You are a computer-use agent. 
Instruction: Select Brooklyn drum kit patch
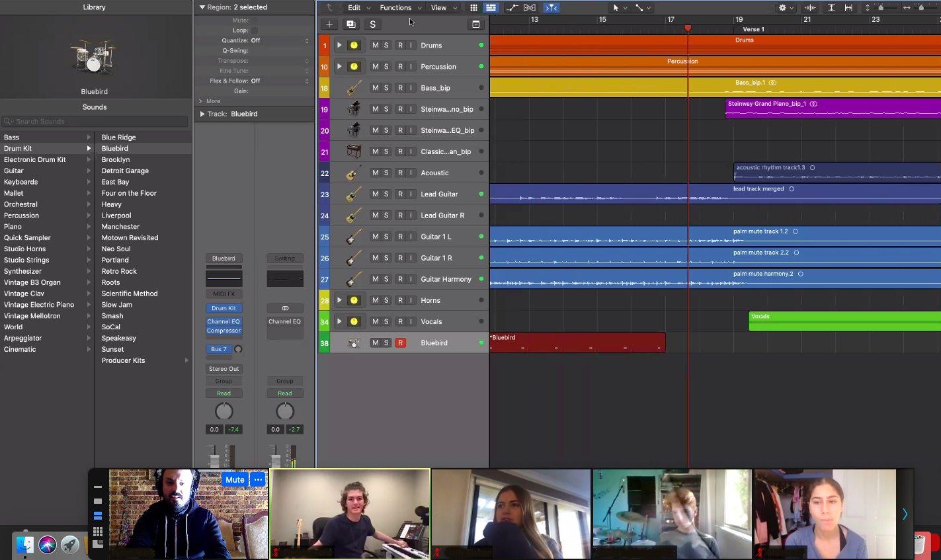116,160
